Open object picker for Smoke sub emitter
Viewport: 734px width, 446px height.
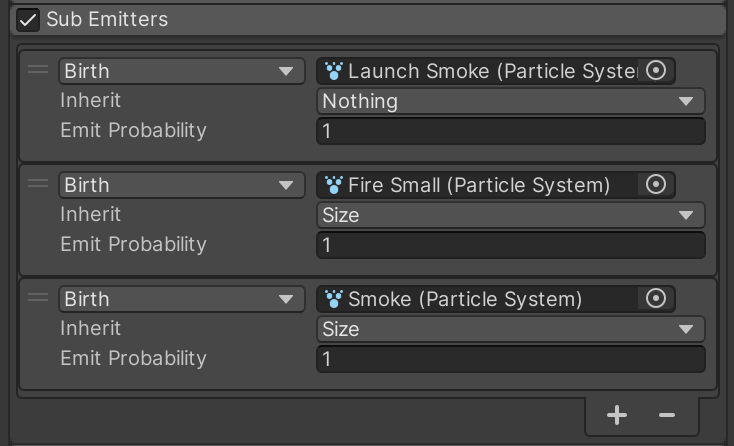[656, 299]
